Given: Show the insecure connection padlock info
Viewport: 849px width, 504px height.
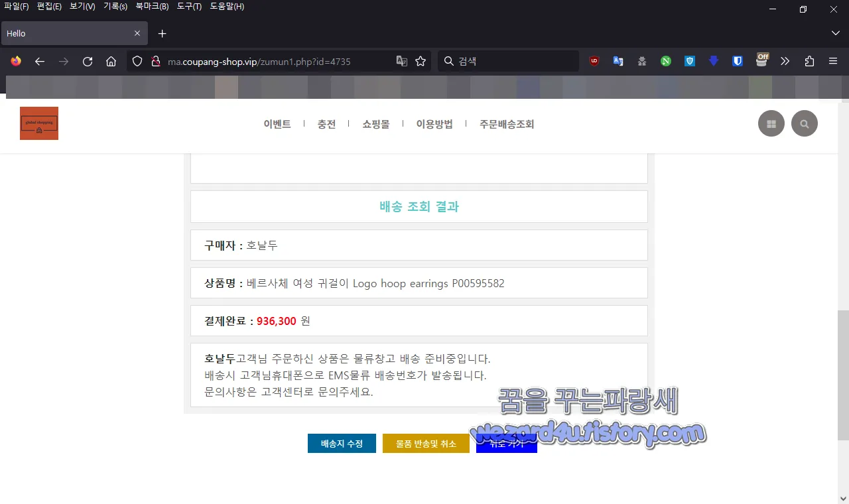Looking at the screenshot, I should point(156,61).
